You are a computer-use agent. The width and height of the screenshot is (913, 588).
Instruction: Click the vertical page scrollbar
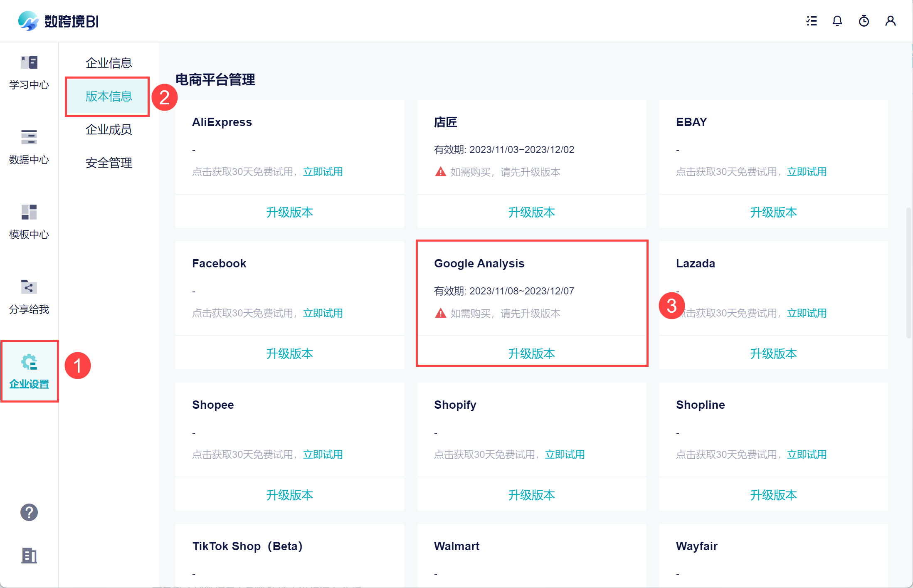coord(908,272)
